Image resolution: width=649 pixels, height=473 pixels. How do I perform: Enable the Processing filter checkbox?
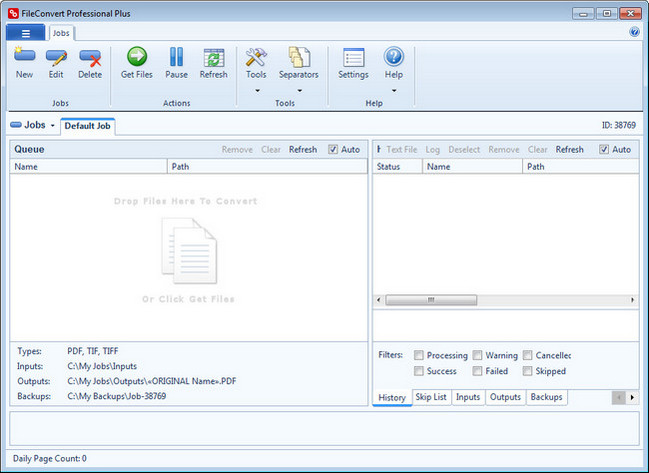click(419, 355)
